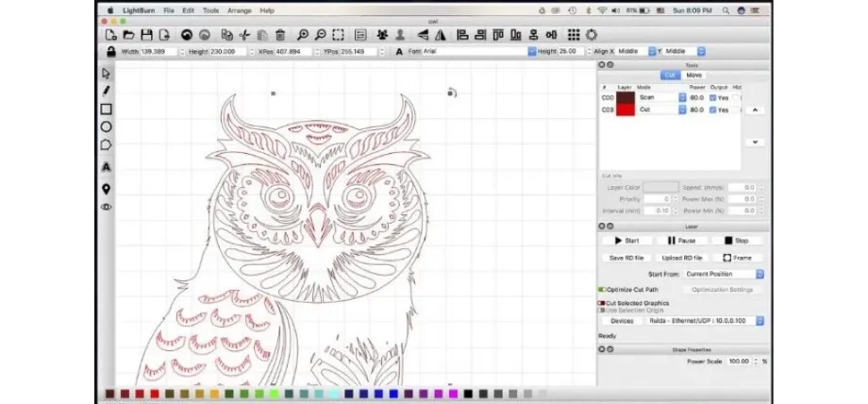
Task: Click the Pause button
Action: pos(681,241)
